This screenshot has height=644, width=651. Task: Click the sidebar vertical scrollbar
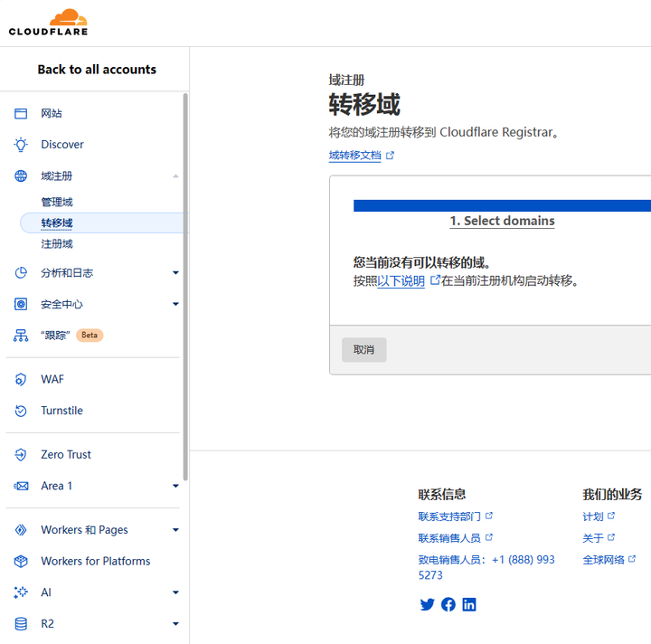185,287
